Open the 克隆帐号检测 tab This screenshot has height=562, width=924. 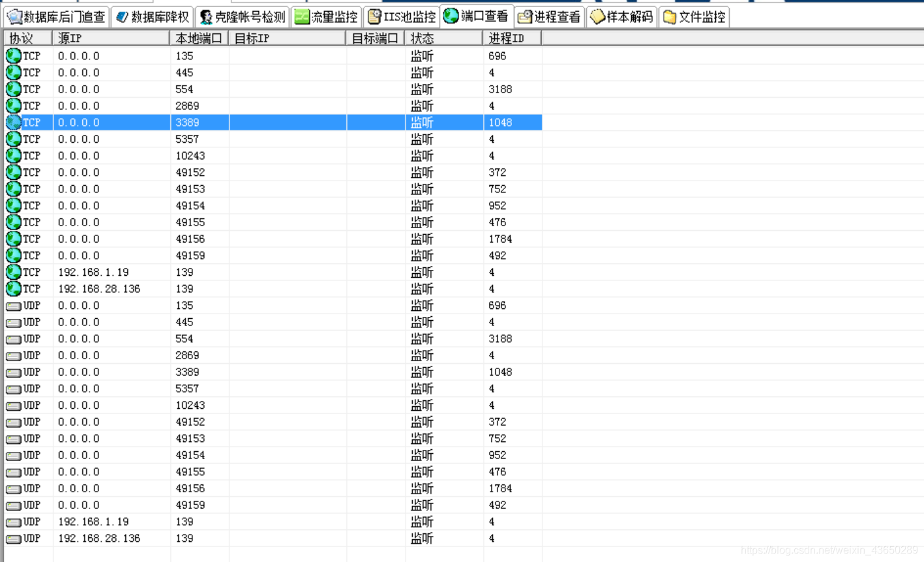(x=243, y=17)
